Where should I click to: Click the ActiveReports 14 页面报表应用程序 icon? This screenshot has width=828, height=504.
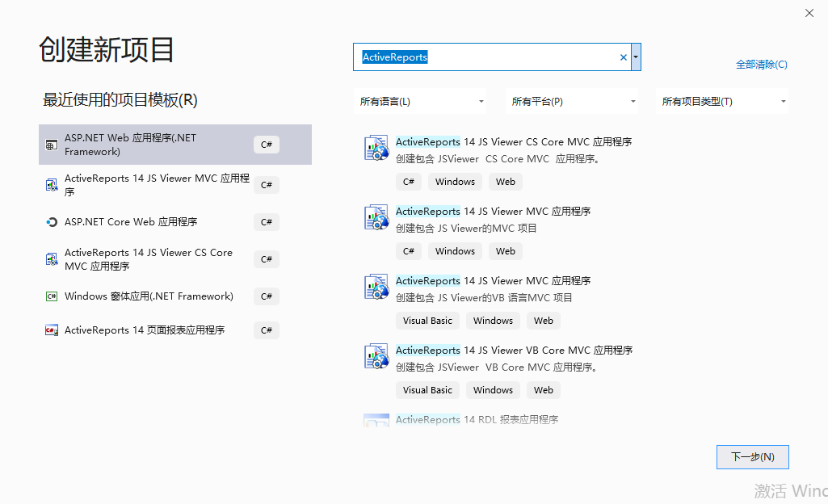click(51, 330)
